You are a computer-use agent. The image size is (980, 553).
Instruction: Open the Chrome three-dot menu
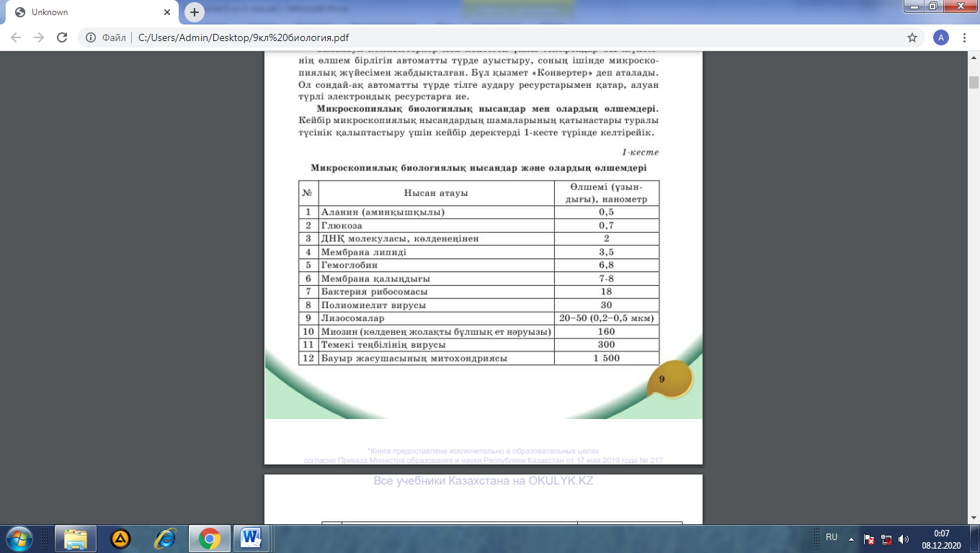pos(964,37)
